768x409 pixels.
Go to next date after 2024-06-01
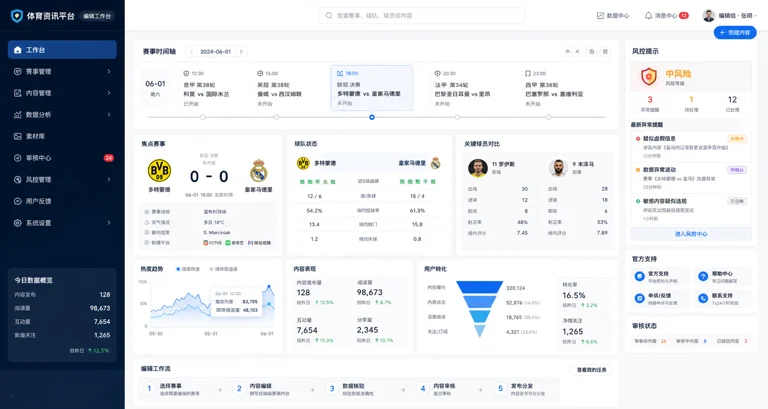click(241, 51)
